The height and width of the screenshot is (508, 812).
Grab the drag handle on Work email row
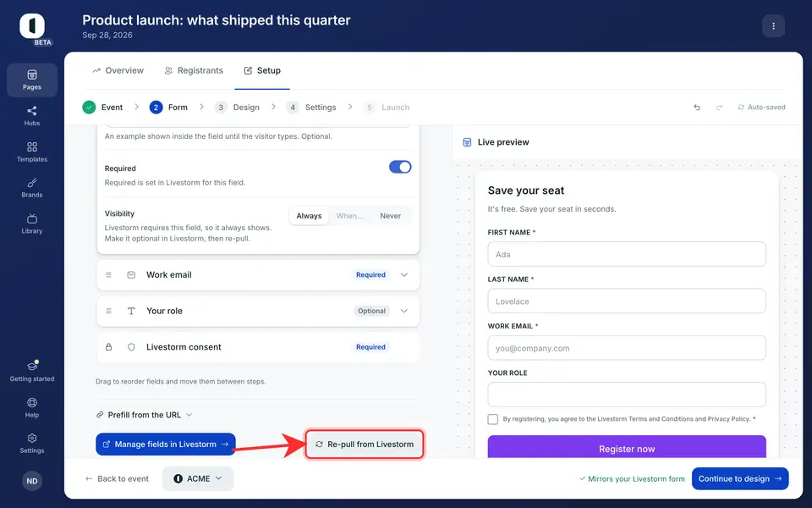pyautogui.click(x=109, y=274)
